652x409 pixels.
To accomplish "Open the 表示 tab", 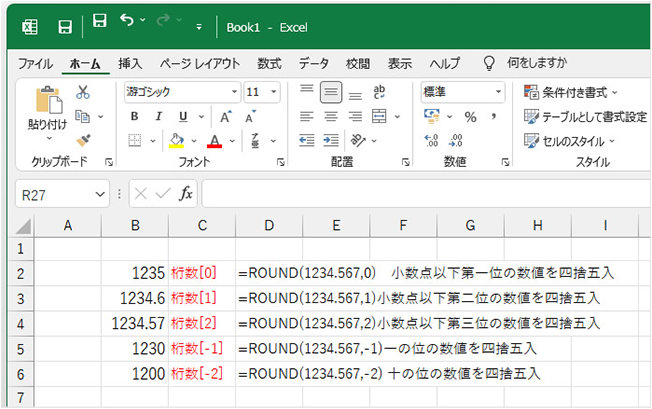I will (x=400, y=64).
